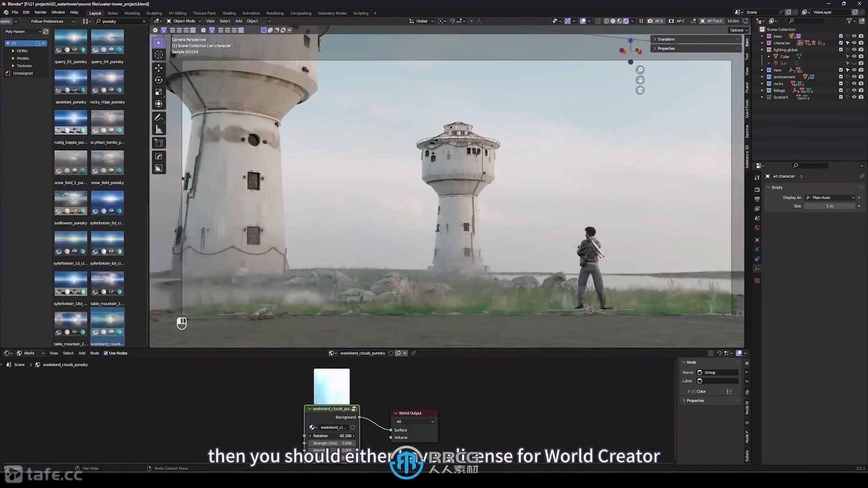Image resolution: width=868 pixels, height=488 pixels.
Task: Click the World Output node
Action: coord(414,413)
